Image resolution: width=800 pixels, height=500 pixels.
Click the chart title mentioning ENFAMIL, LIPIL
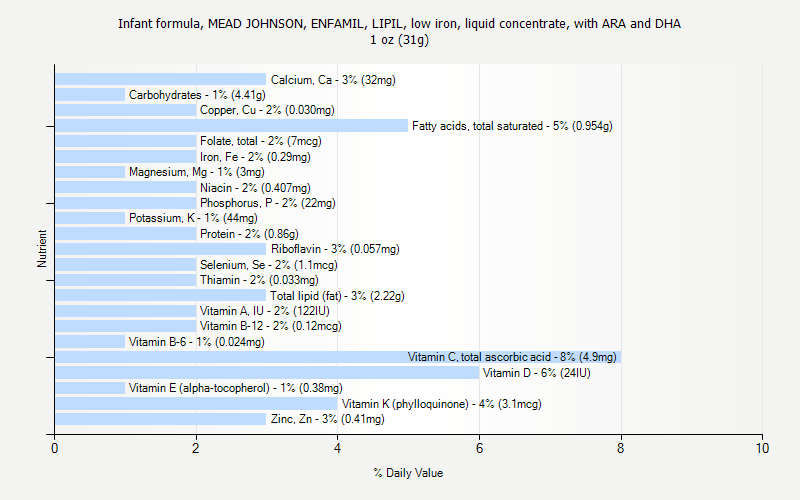pos(399,23)
